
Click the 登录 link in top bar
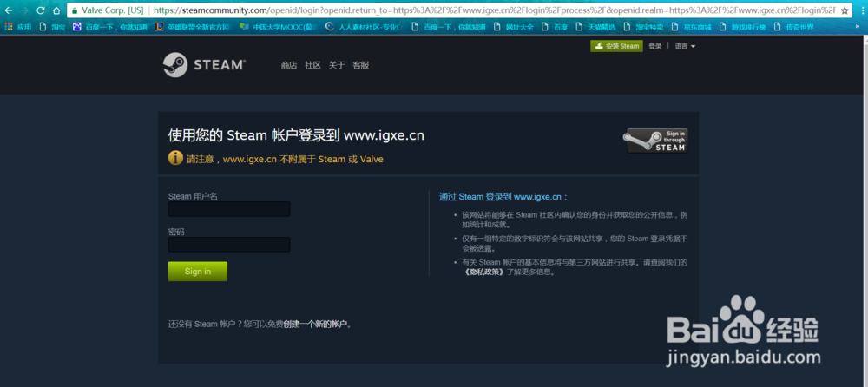point(654,46)
